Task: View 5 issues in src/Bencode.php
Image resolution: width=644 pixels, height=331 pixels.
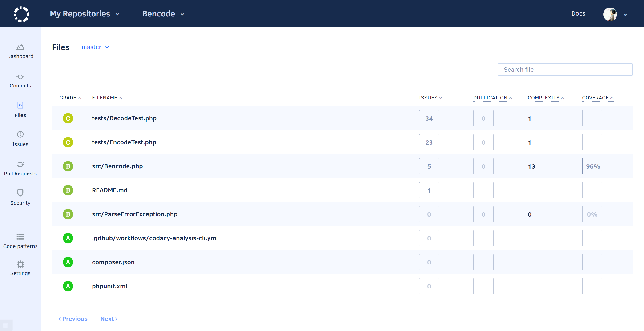Action: (429, 166)
